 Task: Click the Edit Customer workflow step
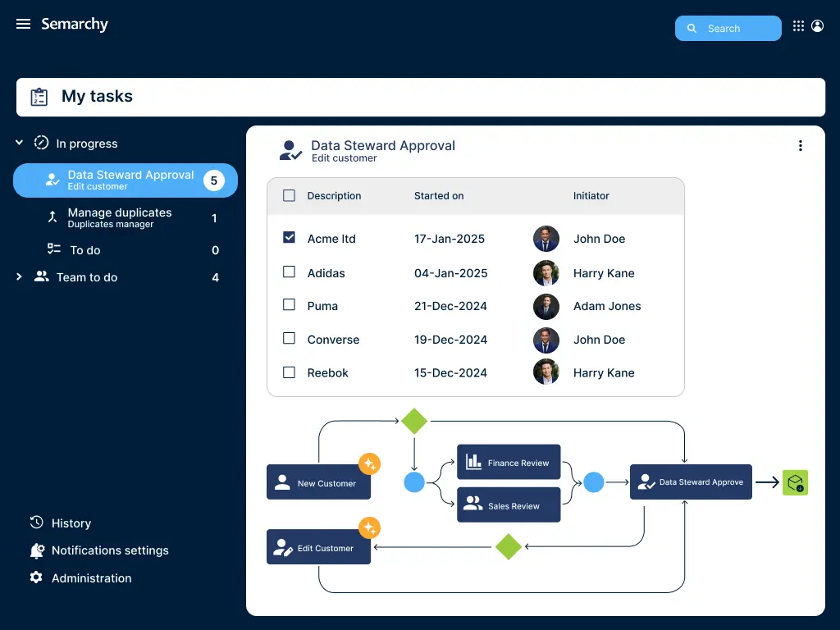[x=319, y=547]
